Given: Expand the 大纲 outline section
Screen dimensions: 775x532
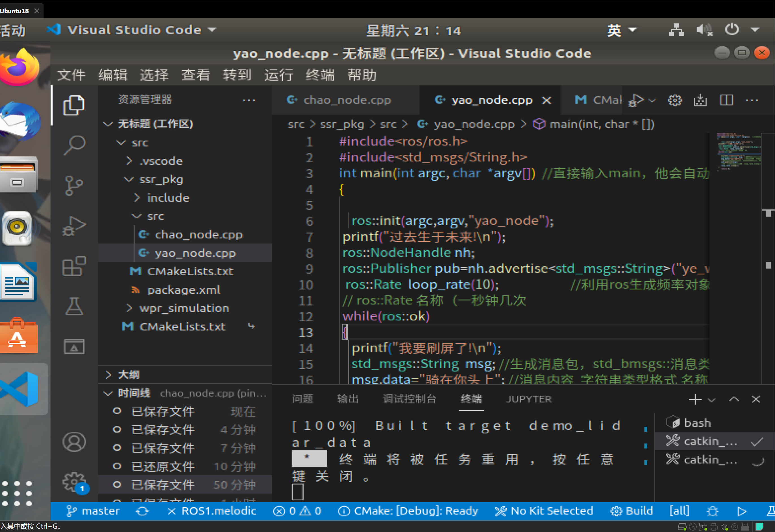Looking at the screenshot, I should 129,375.
